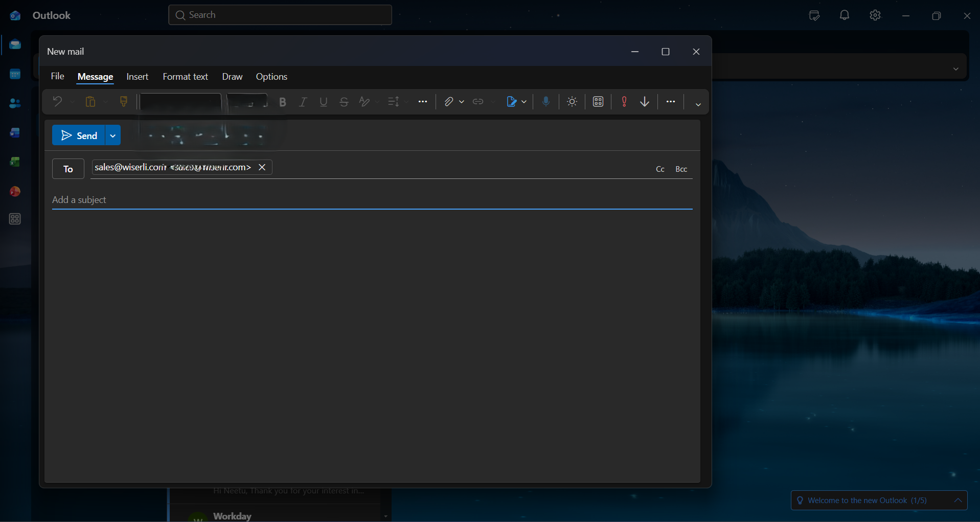Open the File tab
The height and width of the screenshot is (522, 980).
pos(57,76)
